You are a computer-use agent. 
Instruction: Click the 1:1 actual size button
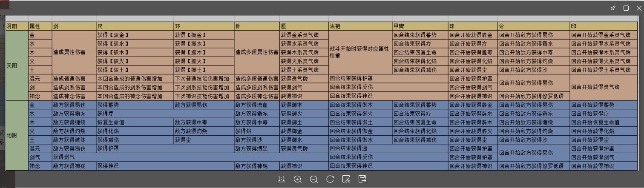282,179
